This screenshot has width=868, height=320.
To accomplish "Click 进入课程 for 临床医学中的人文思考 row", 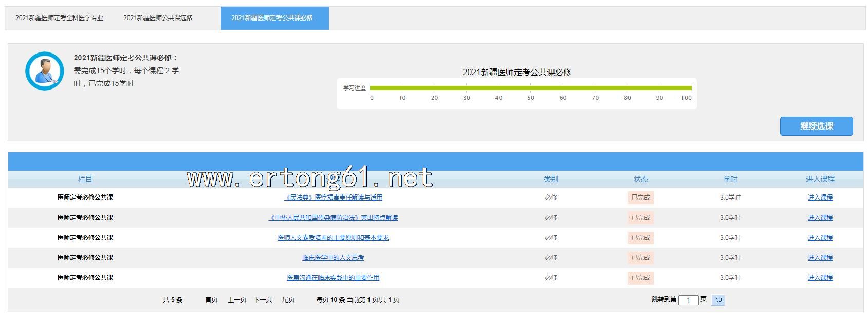I will [x=820, y=258].
